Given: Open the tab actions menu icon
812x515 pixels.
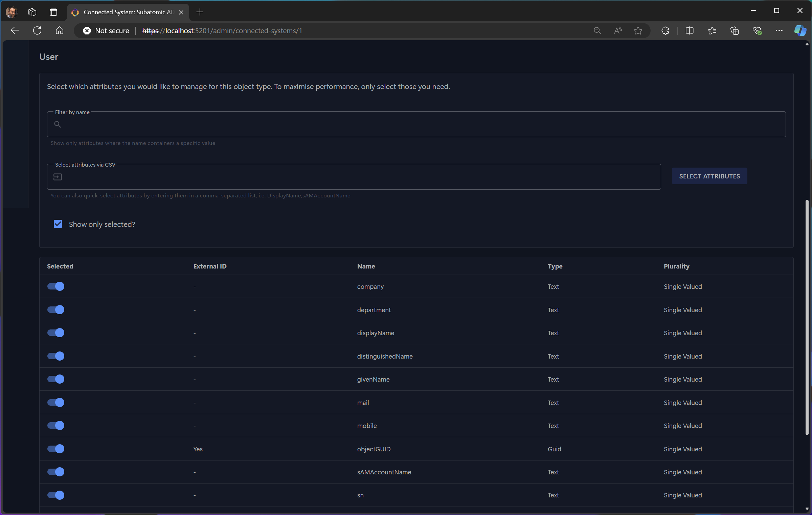Looking at the screenshot, I should (53, 12).
